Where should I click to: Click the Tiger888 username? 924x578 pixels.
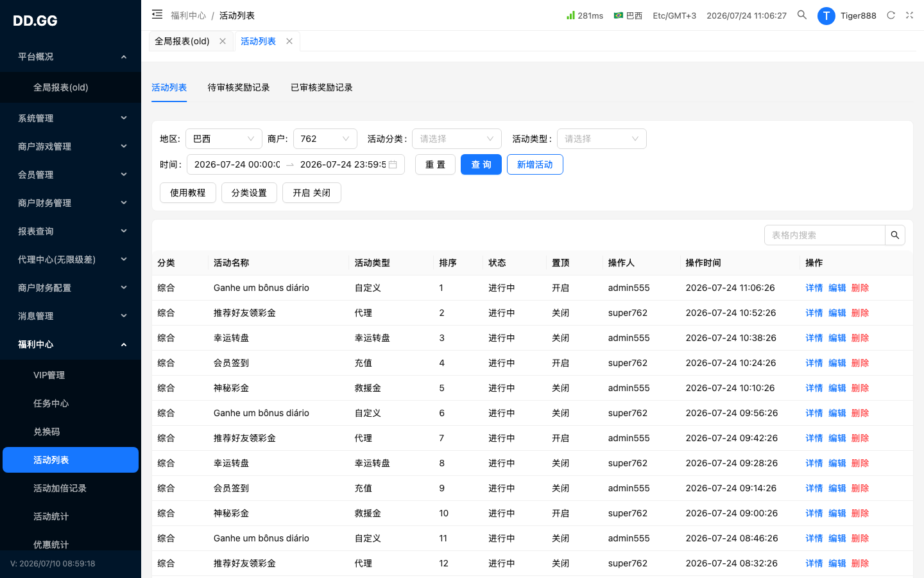[859, 15]
